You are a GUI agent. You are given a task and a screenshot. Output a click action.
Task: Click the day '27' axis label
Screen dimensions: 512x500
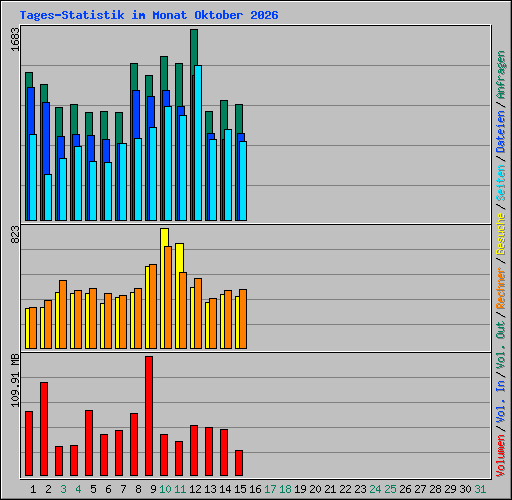point(421,489)
